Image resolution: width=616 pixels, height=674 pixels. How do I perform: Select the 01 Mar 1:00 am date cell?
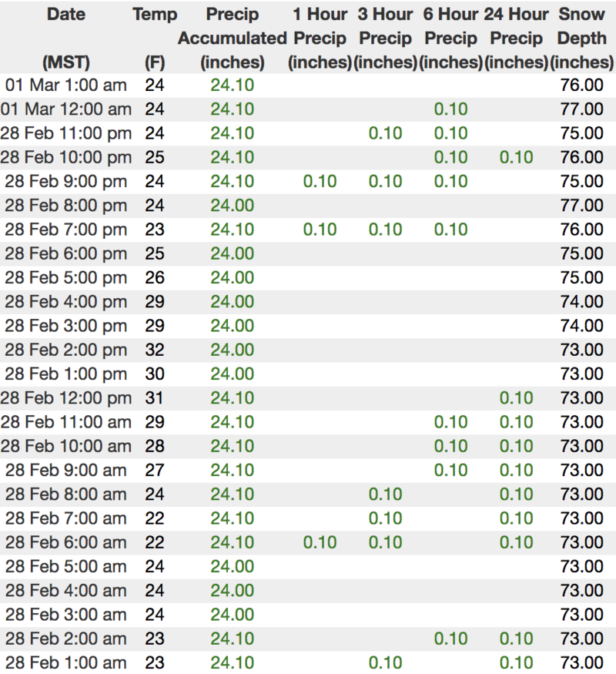coord(65,85)
